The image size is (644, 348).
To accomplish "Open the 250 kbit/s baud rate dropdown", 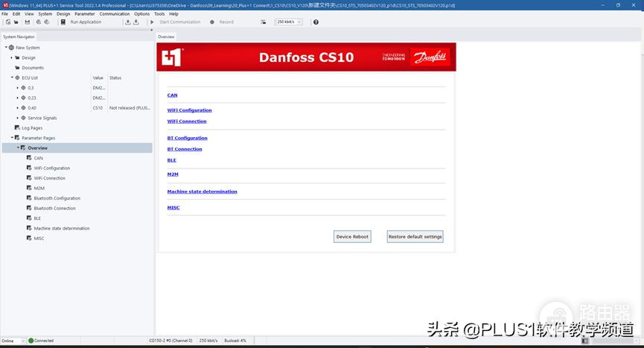I will click(288, 22).
